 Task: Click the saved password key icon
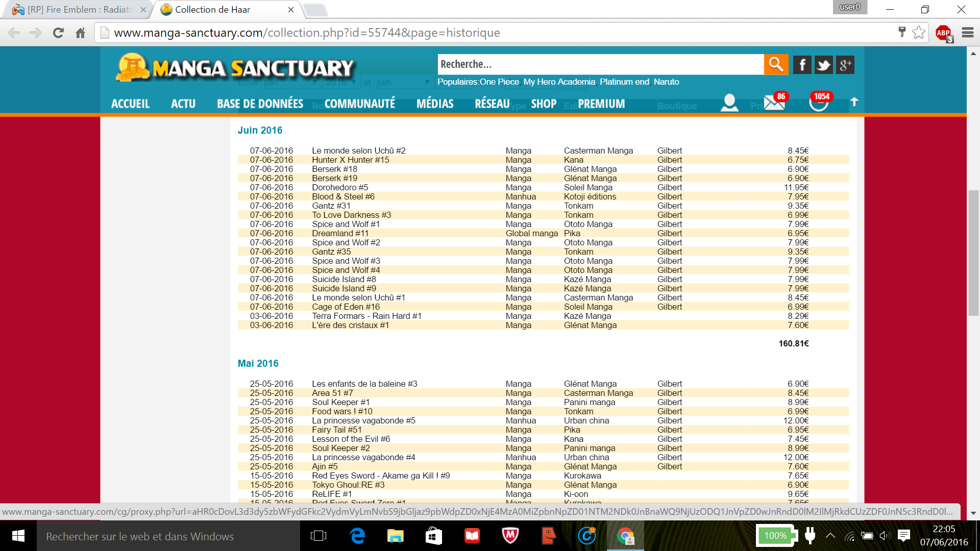pos(902,32)
